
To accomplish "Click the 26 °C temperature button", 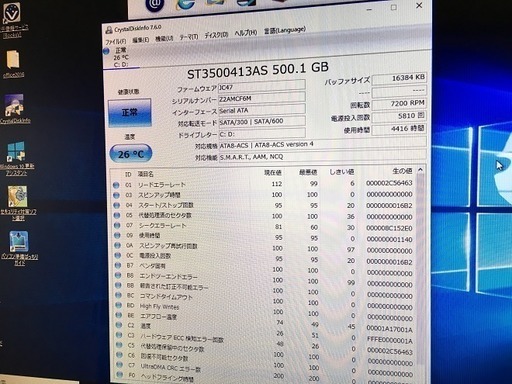I will pos(131,154).
